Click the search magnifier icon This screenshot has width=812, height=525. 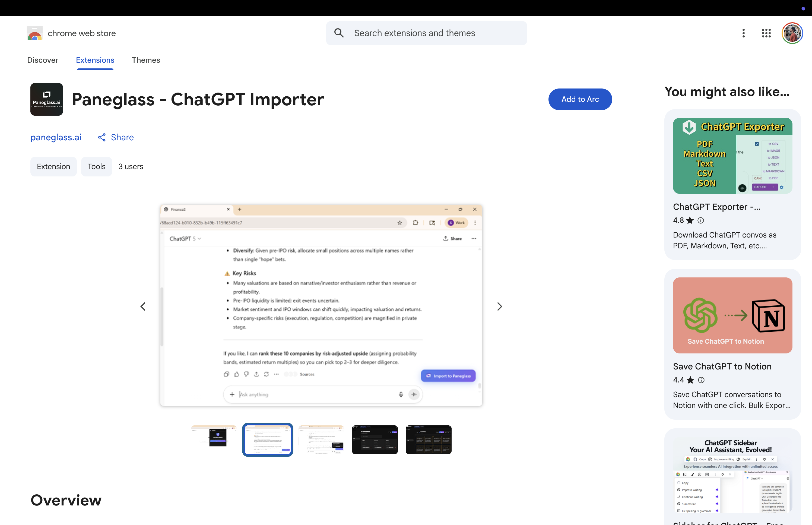point(339,33)
